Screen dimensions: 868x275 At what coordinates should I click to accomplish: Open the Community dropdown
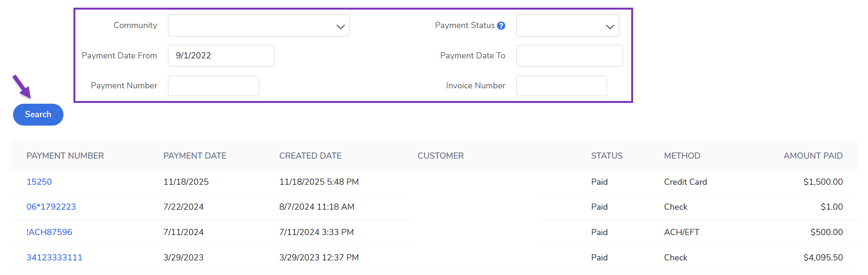tap(258, 26)
